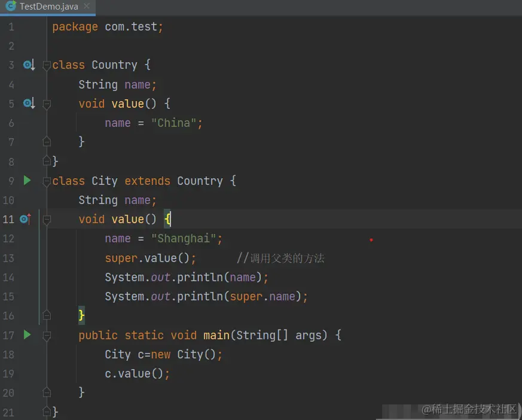Run the main method using green gutter arrow
Screen dimensions: 522x420
click(27, 335)
